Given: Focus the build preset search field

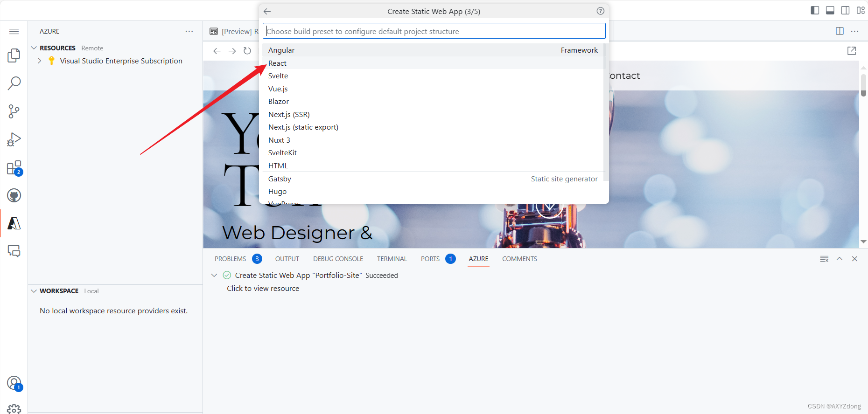Looking at the screenshot, I should point(434,31).
